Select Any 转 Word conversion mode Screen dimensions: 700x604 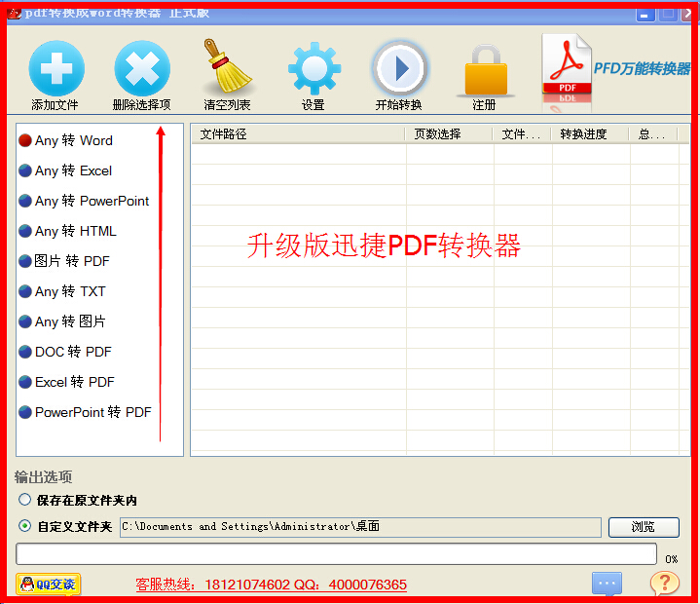click(65, 140)
